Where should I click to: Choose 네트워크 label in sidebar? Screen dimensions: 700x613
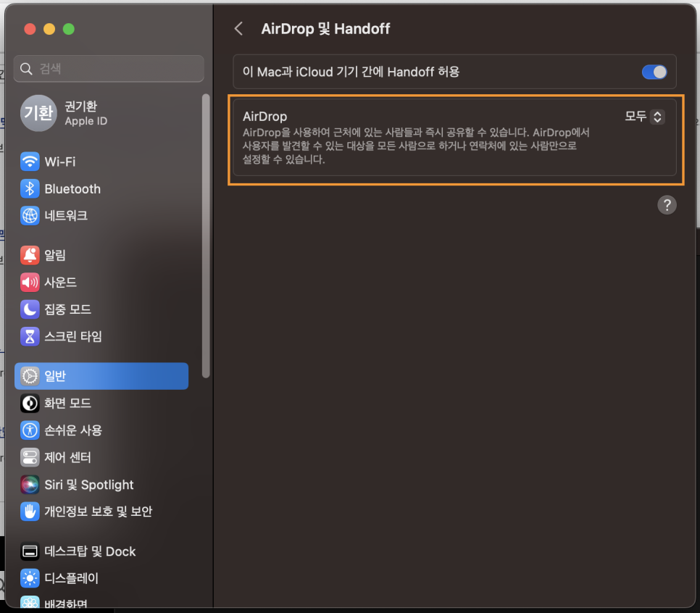[66, 216]
